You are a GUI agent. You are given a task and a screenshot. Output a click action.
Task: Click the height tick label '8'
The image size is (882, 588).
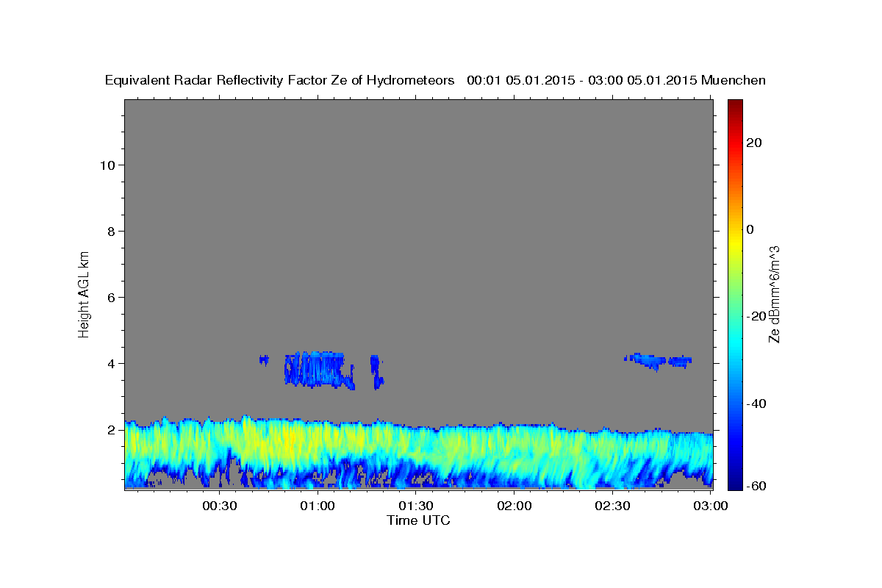pyautogui.click(x=111, y=231)
